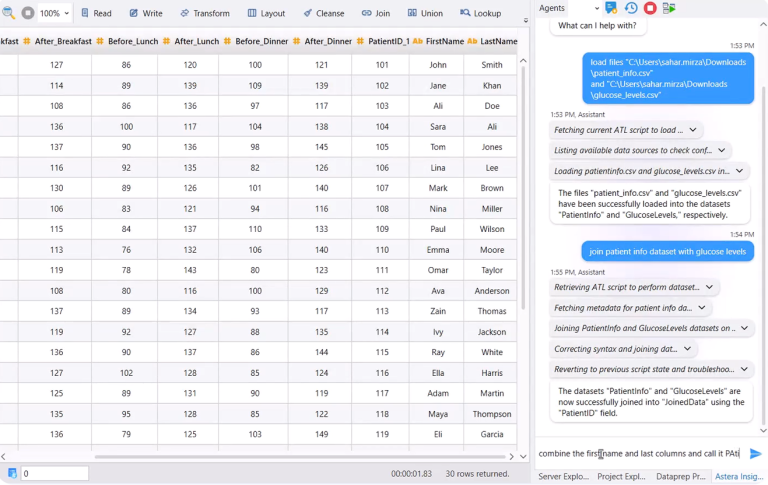768x485 pixels.
Task: Switch to the Server Explorer tab
Action: pos(563,477)
